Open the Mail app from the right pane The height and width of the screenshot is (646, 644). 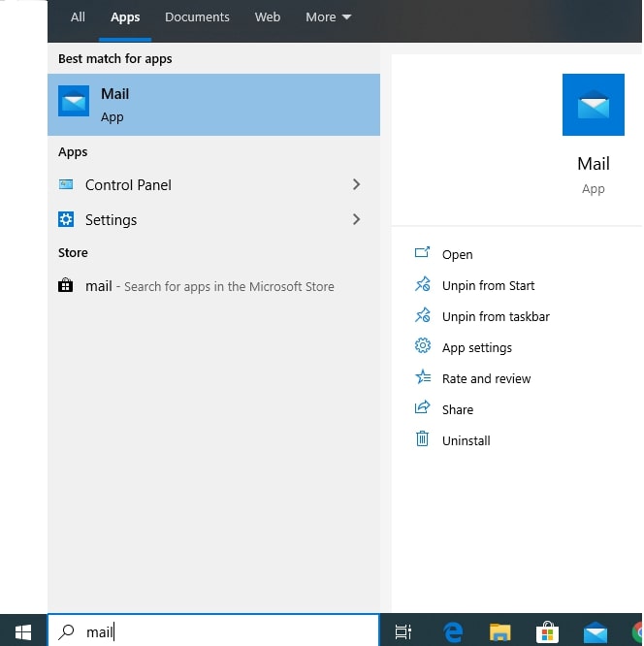coord(457,254)
